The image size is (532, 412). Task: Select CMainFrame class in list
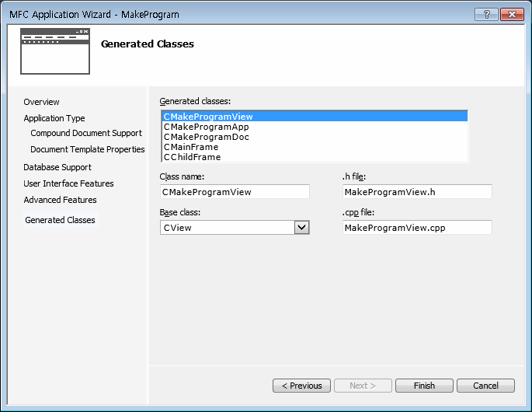pos(315,147)
